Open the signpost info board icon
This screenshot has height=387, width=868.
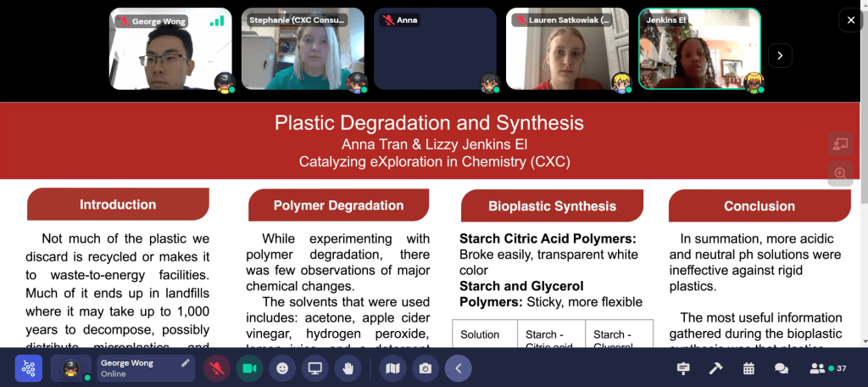tap(682, 368)
